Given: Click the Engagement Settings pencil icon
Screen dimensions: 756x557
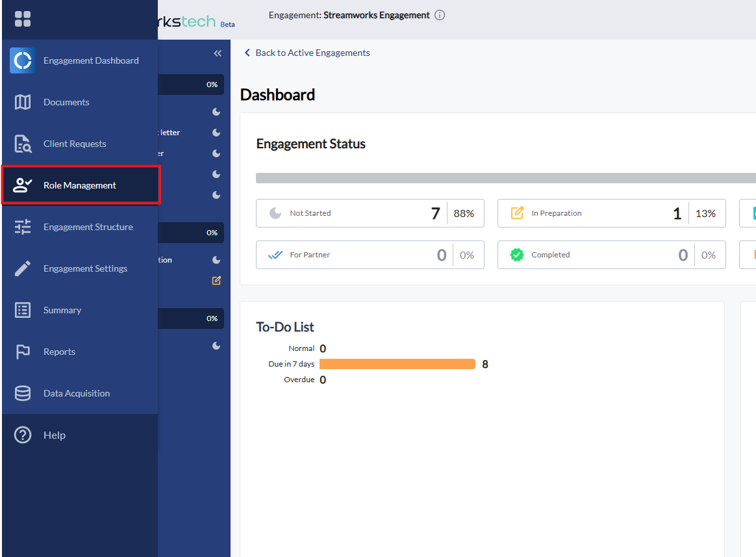Looking at the screenshot, I should point(23,268).
